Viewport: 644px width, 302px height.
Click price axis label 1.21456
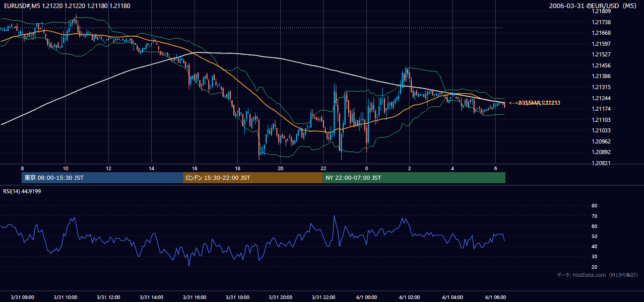601,65
